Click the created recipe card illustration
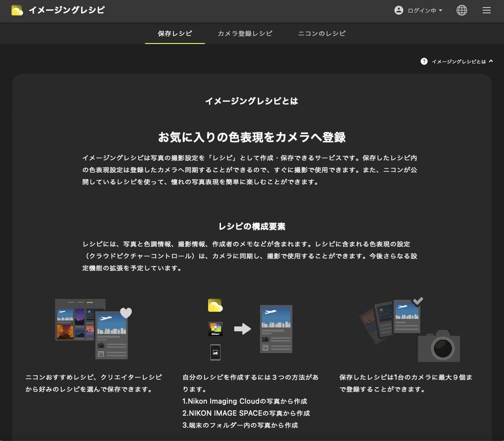Viewport: 504px width, 441px height. tap(276, 329)
